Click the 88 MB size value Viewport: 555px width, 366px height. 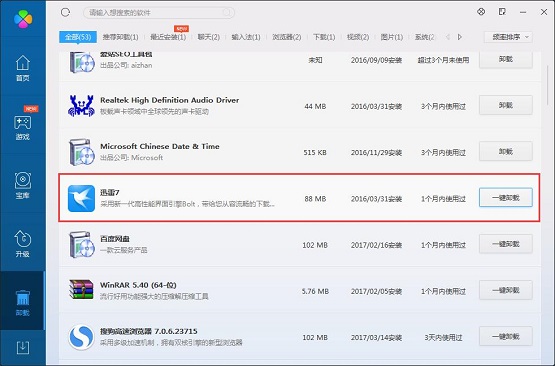pos(315,199)
